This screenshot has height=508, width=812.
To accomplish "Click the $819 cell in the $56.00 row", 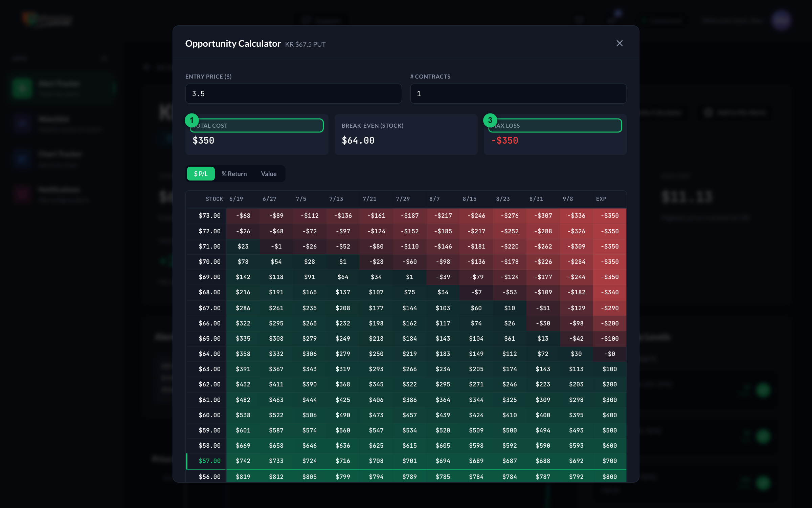I will point(243,477).
